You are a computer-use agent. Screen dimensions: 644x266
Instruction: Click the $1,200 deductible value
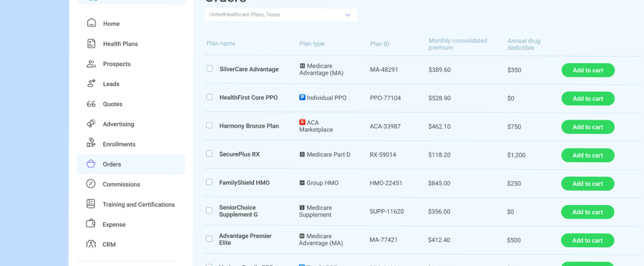(516, 155)
